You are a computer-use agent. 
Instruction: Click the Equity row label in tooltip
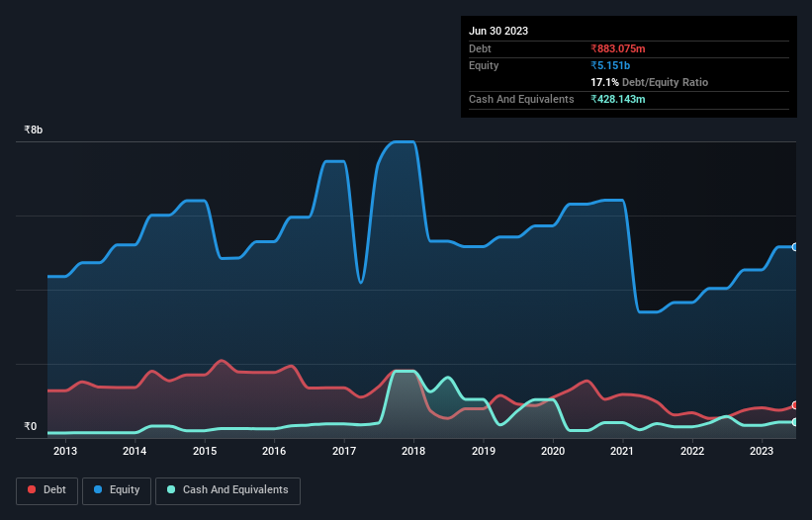(x=484, y=65)
